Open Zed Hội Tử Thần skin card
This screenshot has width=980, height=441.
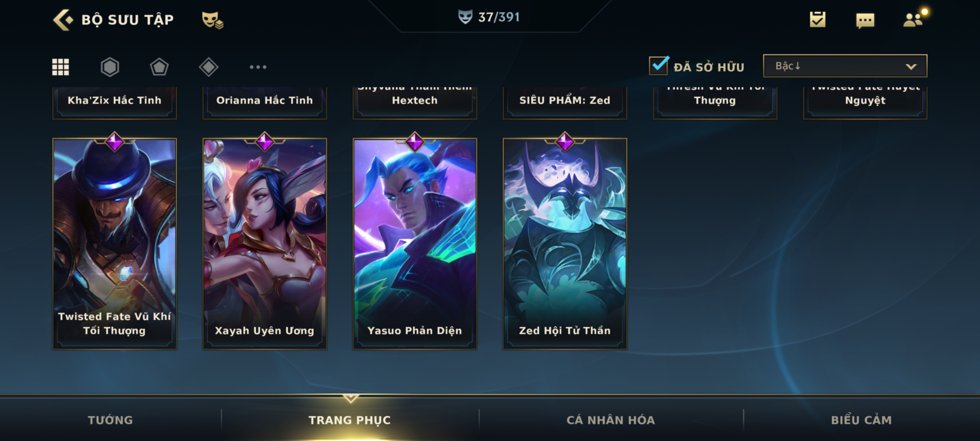[x=564, y=243]
